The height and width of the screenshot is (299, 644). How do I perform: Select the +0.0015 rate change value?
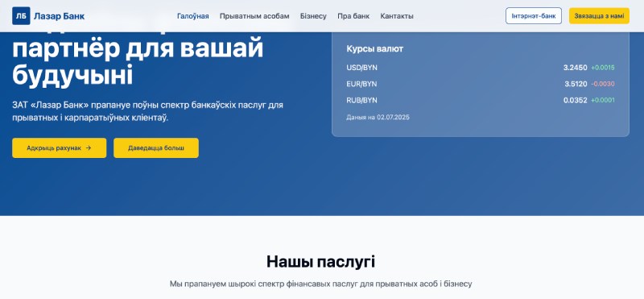[x=603, y=68]
